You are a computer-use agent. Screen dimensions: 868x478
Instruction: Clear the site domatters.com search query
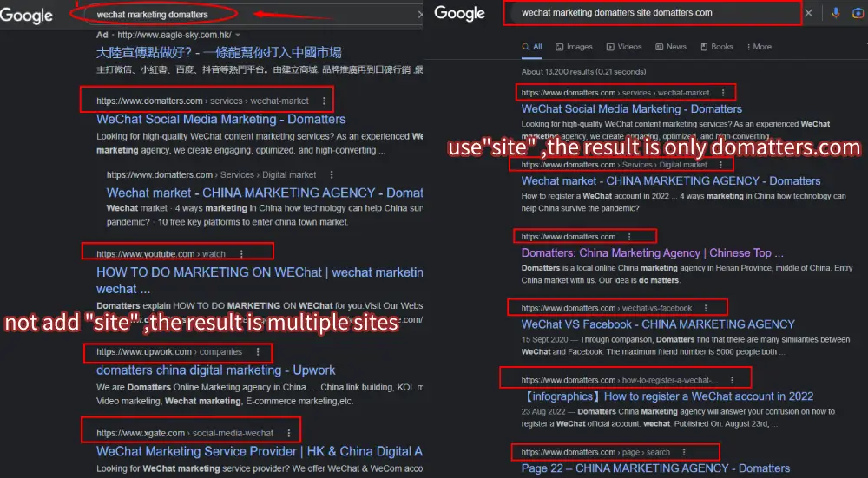click(x=809, y=13)
